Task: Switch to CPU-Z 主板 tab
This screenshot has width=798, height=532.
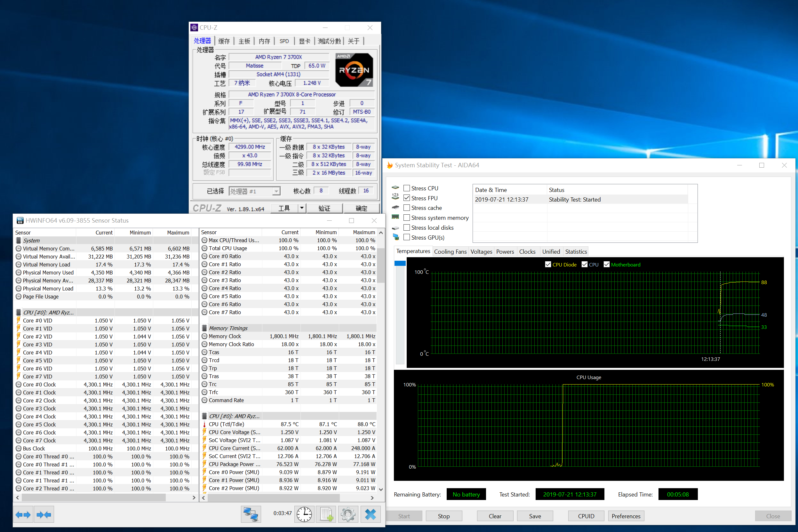Action: 244,41
